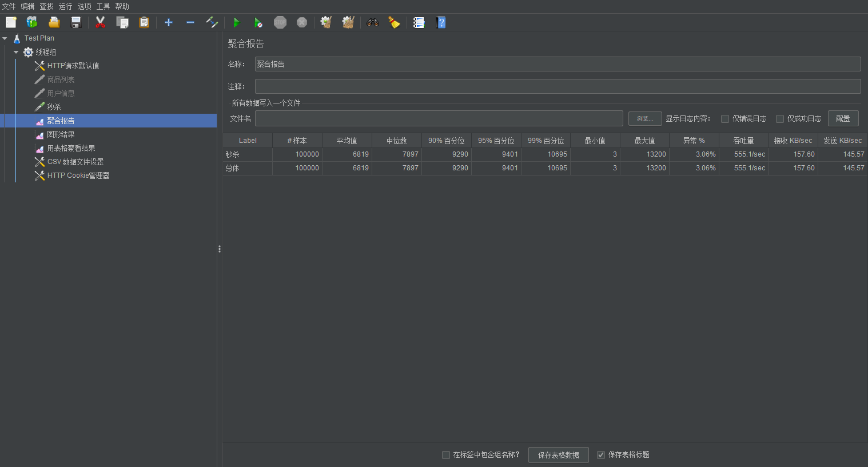This screenshot has width=868, height=467.
Task: Click the split pane divider handle
Action: (220, 249)
